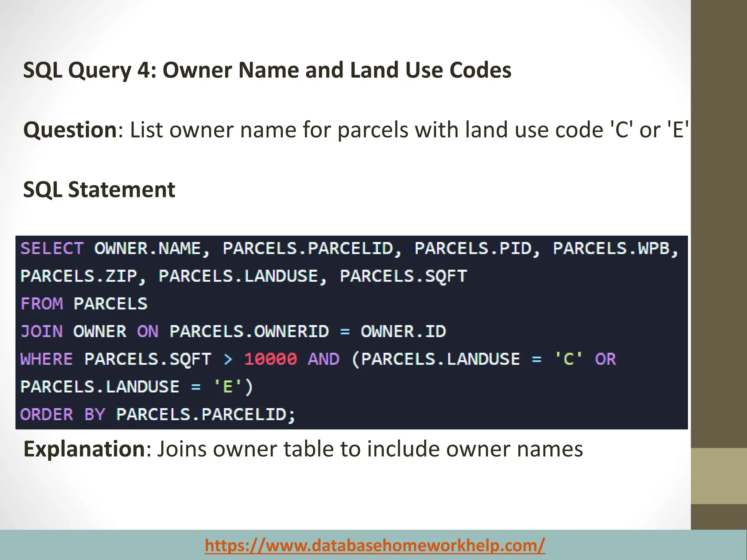747x560 pixels.
Task: Open the databasehomeworkhelp.com link
Action: point(375,545)
